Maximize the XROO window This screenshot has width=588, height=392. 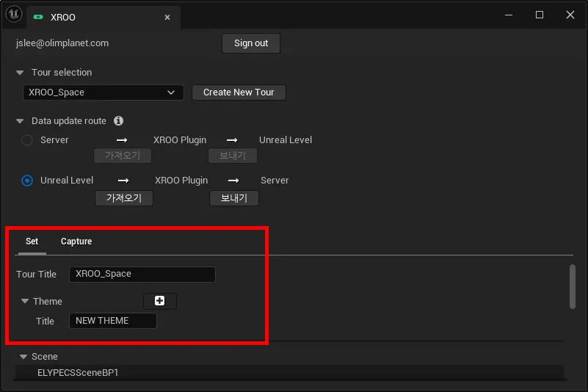pos(540,15)
